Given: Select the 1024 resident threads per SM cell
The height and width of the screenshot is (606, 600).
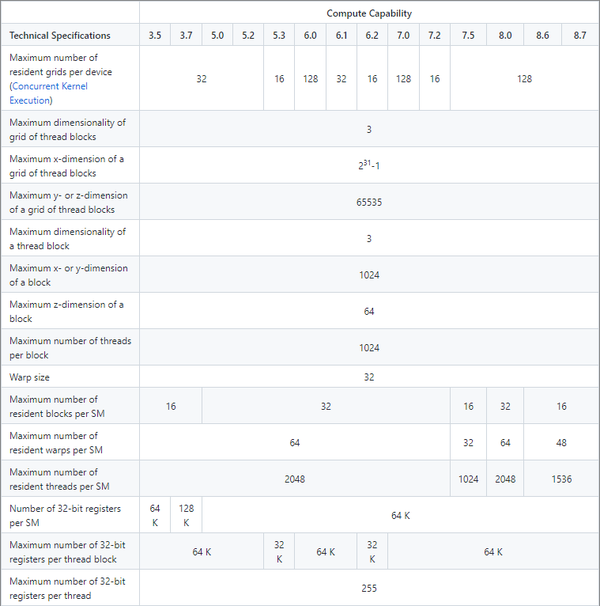Looking at the screenshot, I should 468,479.
